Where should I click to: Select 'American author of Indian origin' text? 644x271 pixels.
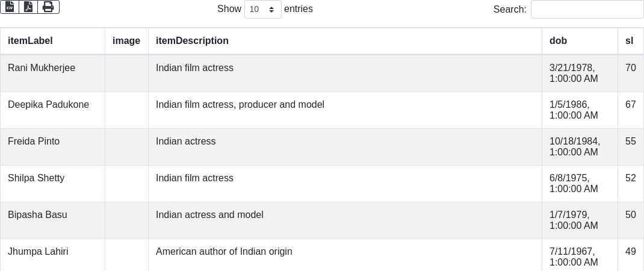(224, 252)
